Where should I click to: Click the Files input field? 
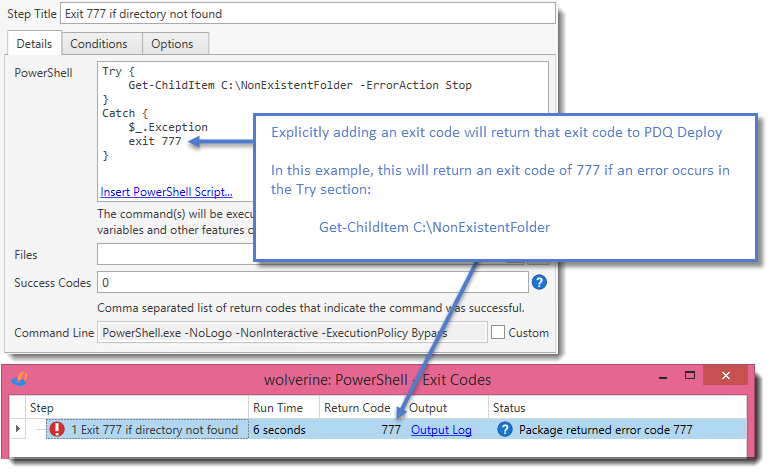click(x=175, y=254)
